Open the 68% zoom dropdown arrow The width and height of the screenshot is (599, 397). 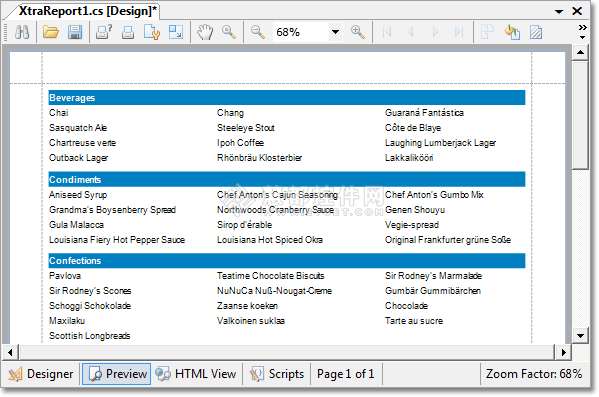click(x=335, y=32)
